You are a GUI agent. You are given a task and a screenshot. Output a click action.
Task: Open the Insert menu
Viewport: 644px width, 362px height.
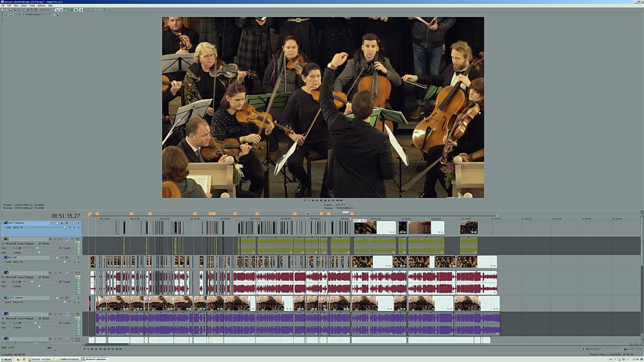(x=24, y=6)
